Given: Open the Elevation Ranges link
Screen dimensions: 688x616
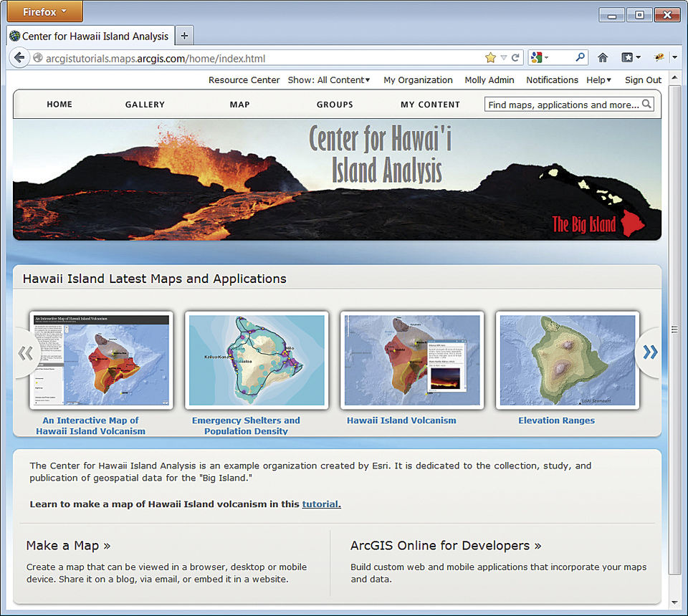Looking at the screenshot, I should (556, 420).
